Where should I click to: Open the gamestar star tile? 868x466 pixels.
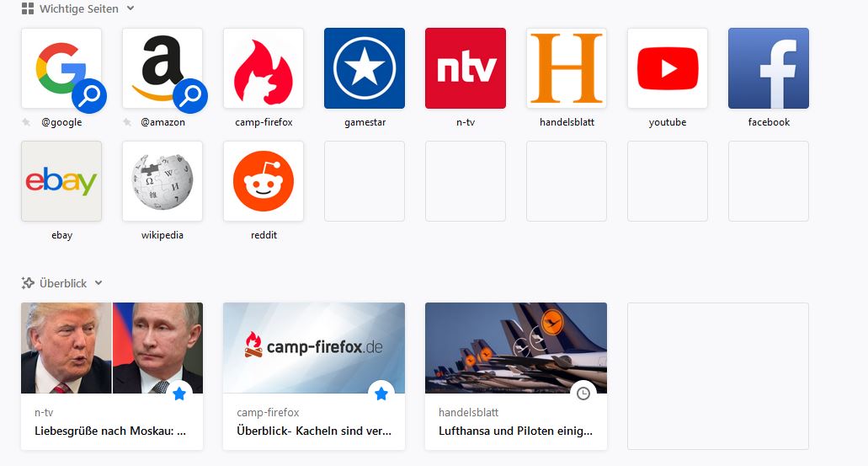tap(365, 68)
